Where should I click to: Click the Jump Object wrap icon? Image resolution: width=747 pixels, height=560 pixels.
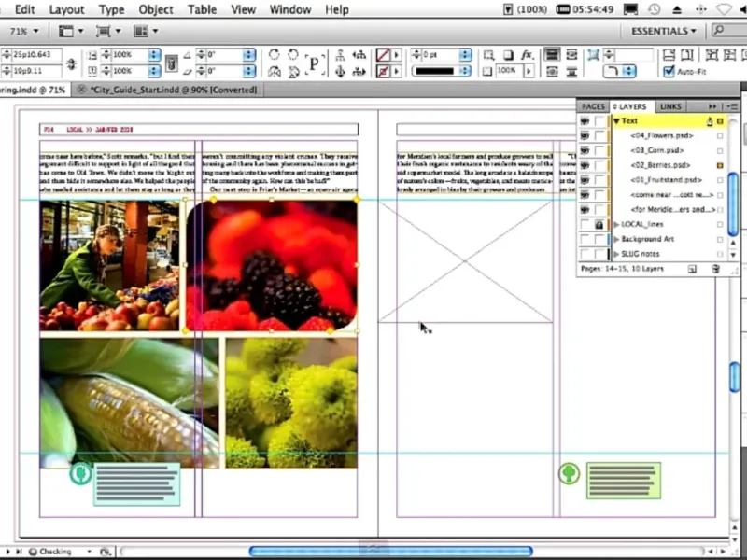click(571, 72)
